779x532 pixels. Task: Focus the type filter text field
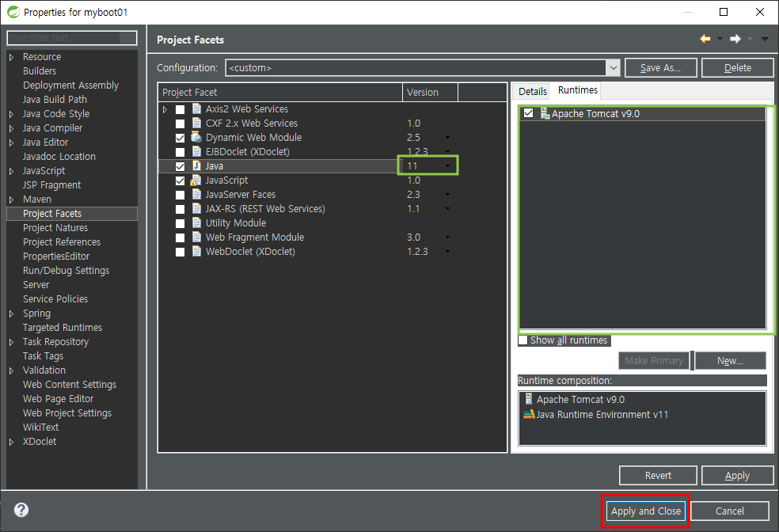point(72,38)
